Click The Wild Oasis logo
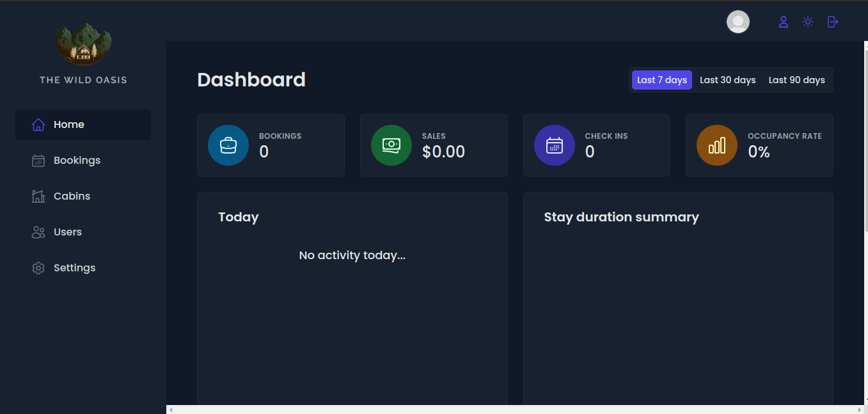Image resolution: width=868 pixels, height=414 pixels. tap(83, 45)
